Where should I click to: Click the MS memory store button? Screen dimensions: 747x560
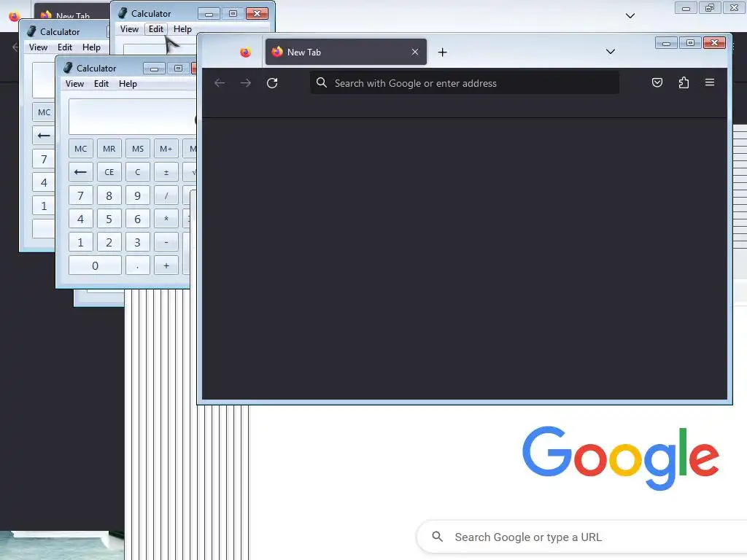coord(138,149)
